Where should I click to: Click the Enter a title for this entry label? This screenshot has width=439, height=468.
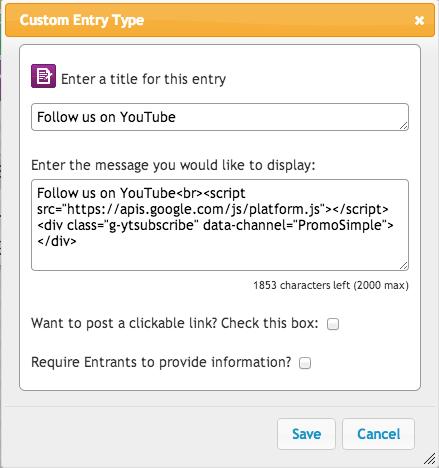point(143,79)
